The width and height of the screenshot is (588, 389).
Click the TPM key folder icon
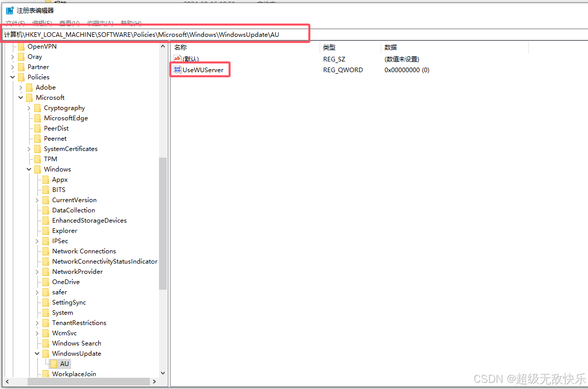pos(37,159)
